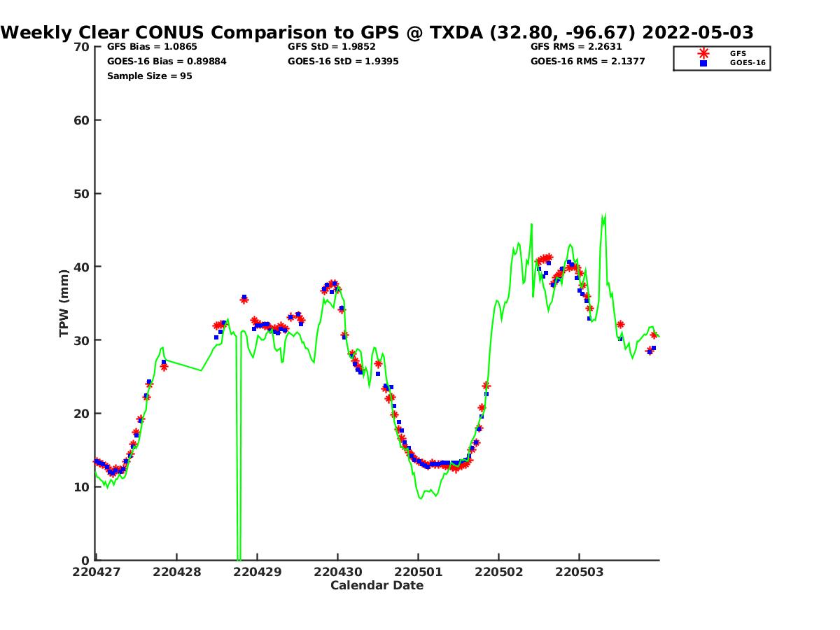Select the GOES-16 StD = 1.9395 statistic

click(x=343, y=62)
